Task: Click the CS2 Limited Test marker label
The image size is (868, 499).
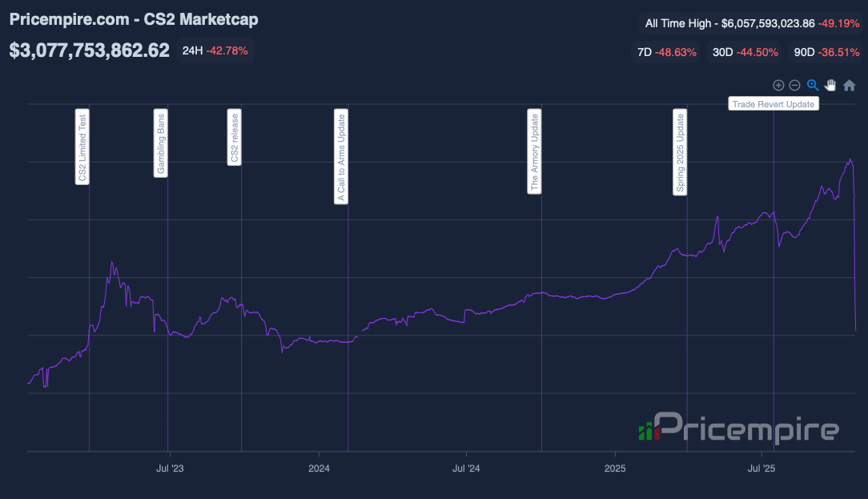Action: click(82, 147)
